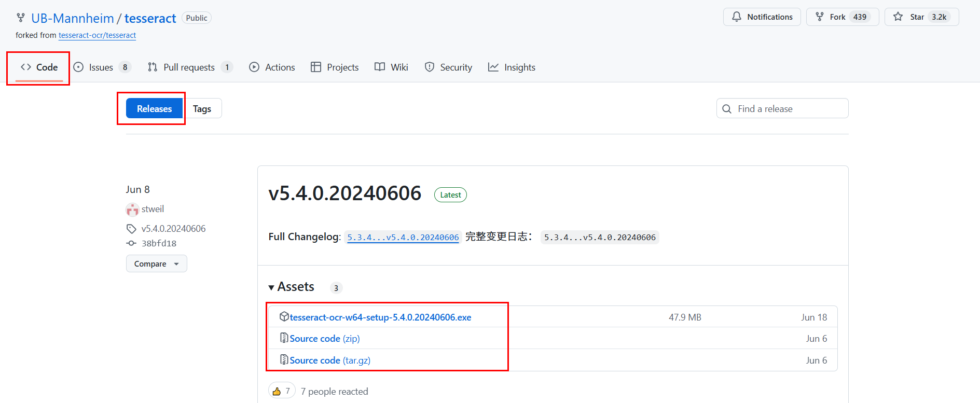
Task: Click the Assets count badge 3
Action: click(336, 288)
